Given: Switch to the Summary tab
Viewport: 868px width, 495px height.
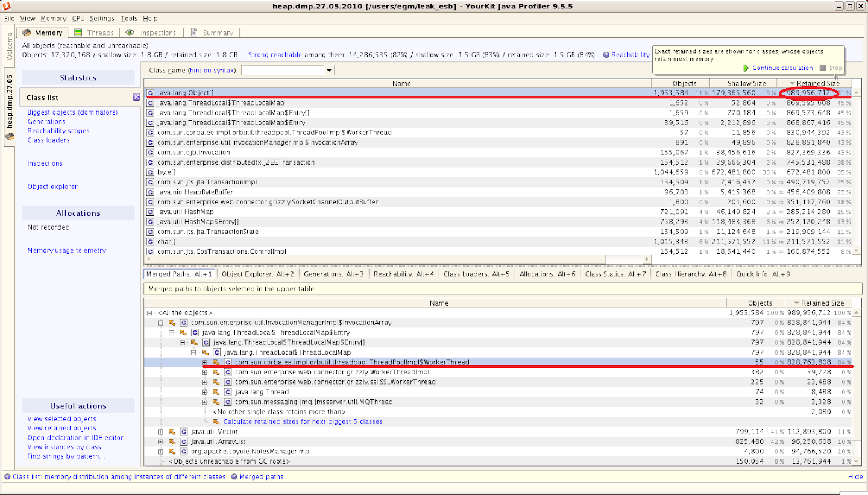Looking at the screenshot, I should pos(212,33).
